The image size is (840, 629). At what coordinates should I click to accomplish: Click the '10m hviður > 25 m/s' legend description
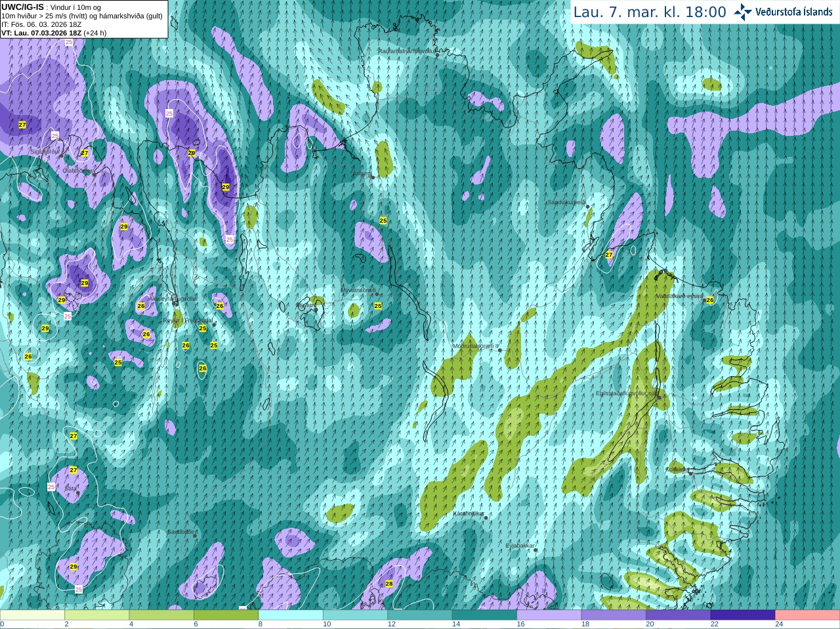coord(82,16)
